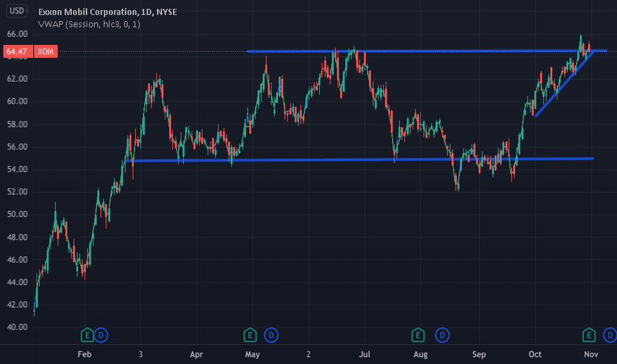Click the 40.00 price axis label
The width and height of the screenshot is (617, 364).
tap(17, 327)
